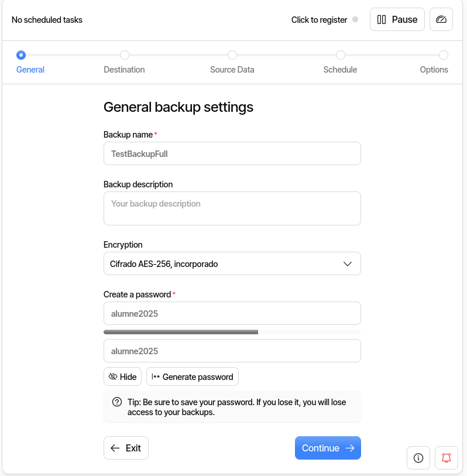Click the back arrow icon on Exit

coord(115,448)
